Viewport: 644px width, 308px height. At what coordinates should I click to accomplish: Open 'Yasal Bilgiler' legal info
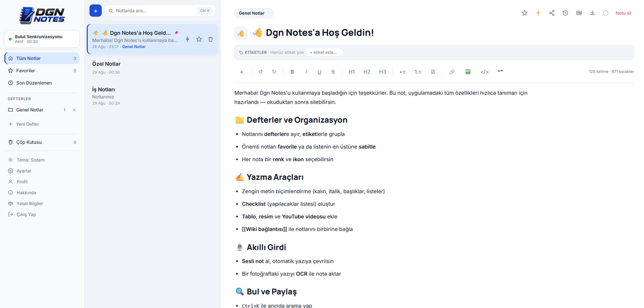(x=26, y=204)
